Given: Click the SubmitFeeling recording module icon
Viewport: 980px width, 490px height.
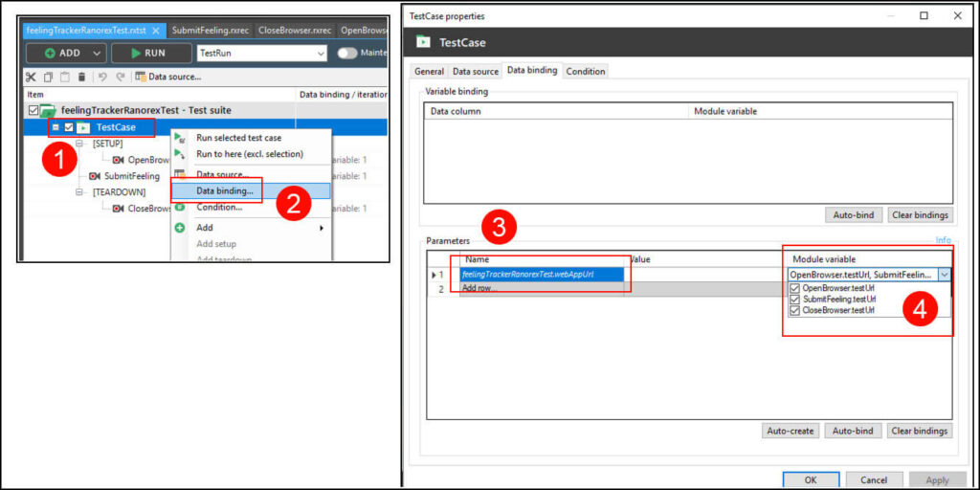Looking at the screenshot, I should (95, 176).
